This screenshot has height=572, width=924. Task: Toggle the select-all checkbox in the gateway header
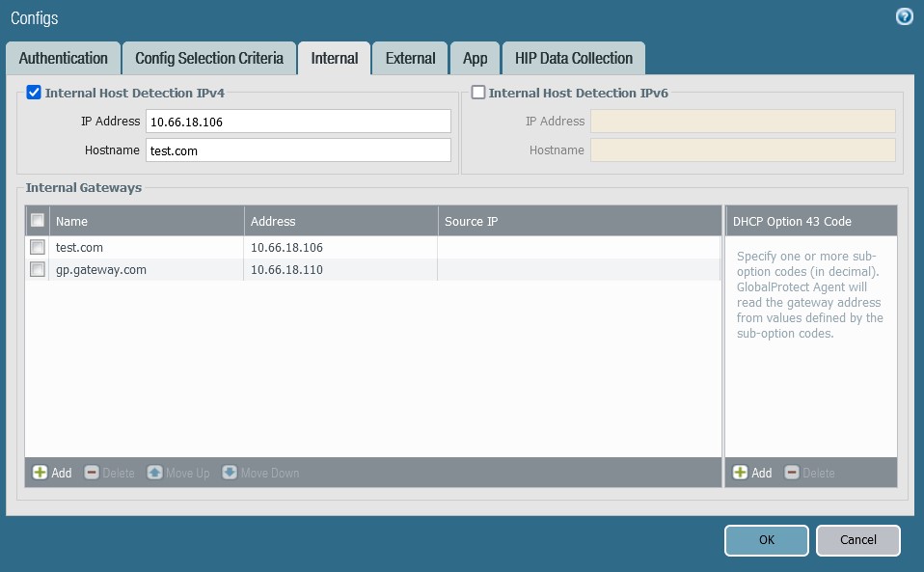coord(37,220)
